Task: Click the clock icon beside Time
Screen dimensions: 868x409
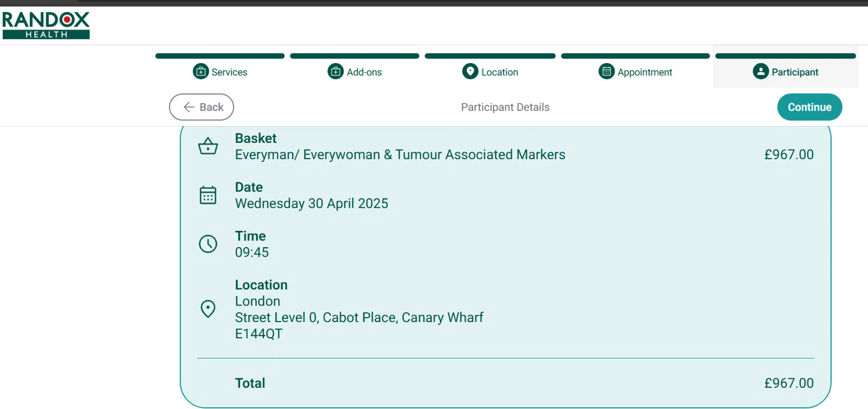Action: pyautogui.click(x=208, y=244)
